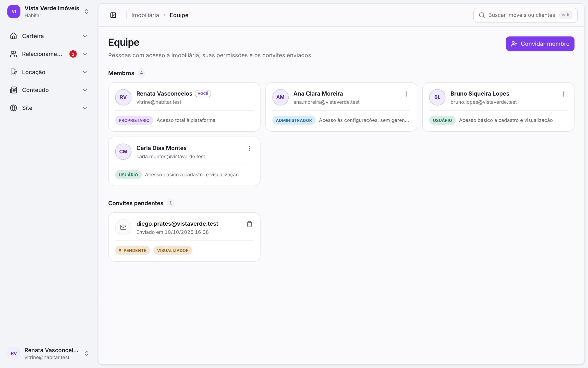The image size is (588, 368).
Task: Click the Convites pendentes heading
Action: pyautogui.click(x=136, y=203)
